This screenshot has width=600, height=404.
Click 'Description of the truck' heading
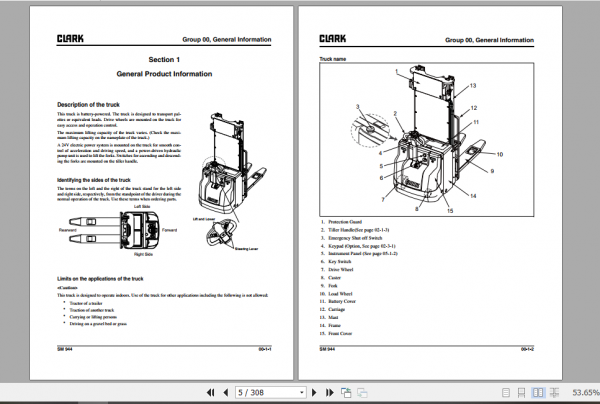pyautogui.click(x=88, y=104)
